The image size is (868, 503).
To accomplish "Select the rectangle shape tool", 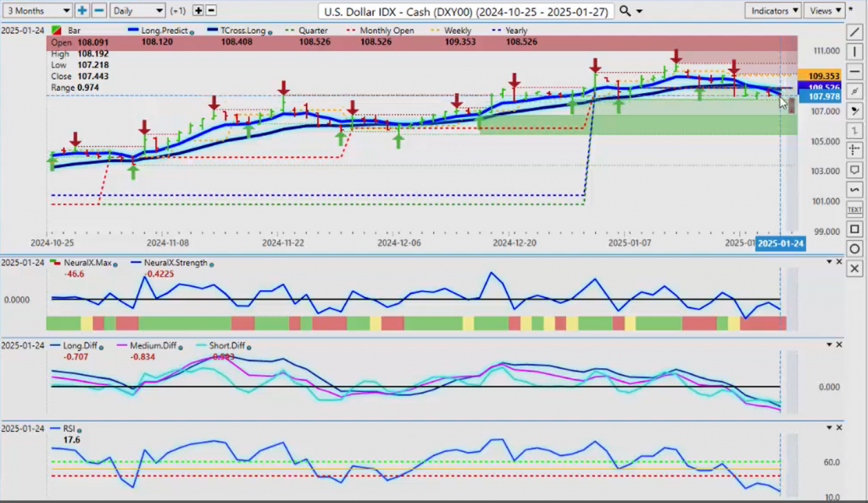I will coord(854,228).
